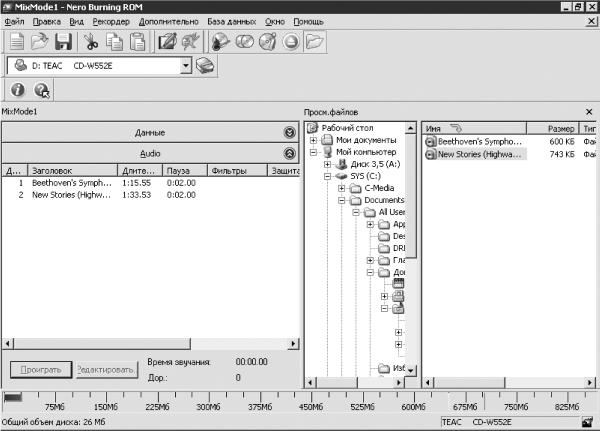Click the Save floppy disk icon

click(63, 41)
